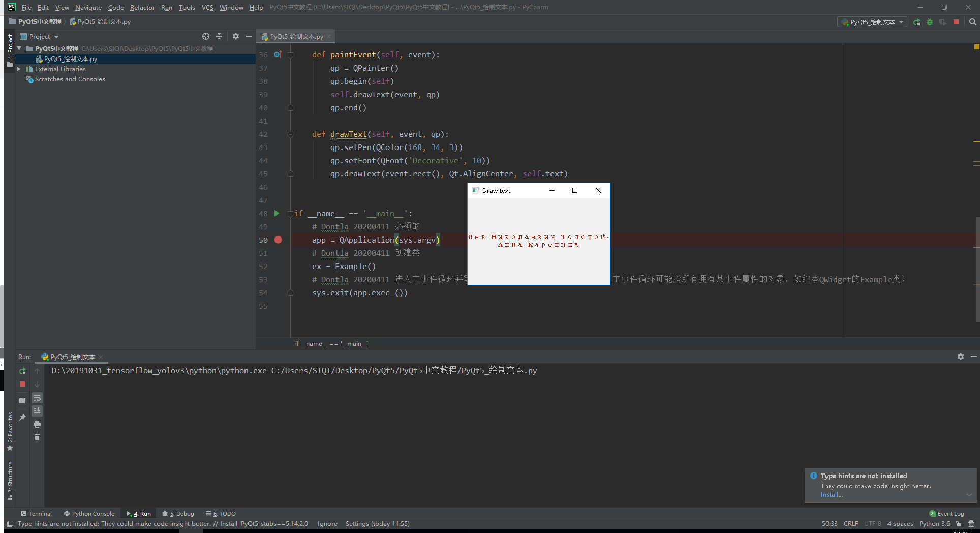The height and width of the screenshot is (533, 980).
Task: Open the VCS menu
Action: (x=207, y=7)
